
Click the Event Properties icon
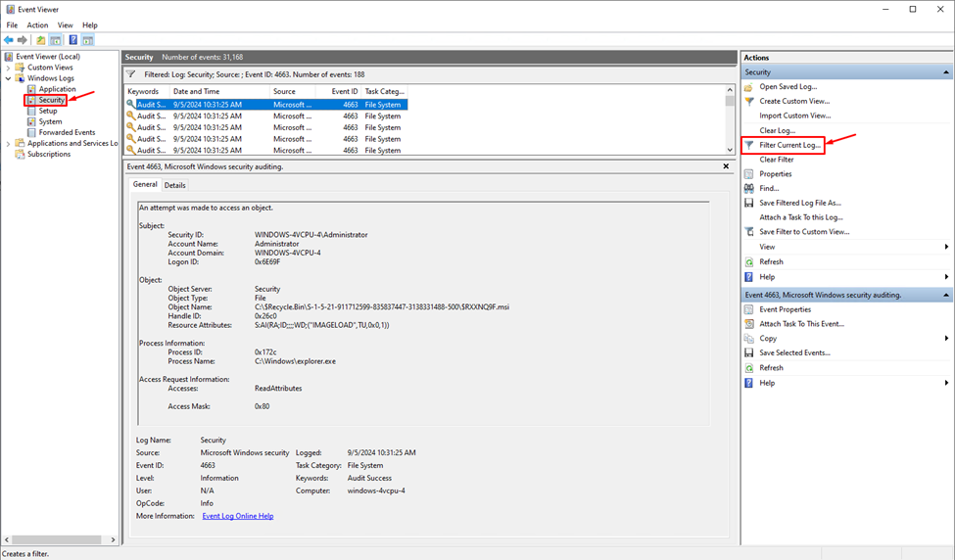point(748,309)
